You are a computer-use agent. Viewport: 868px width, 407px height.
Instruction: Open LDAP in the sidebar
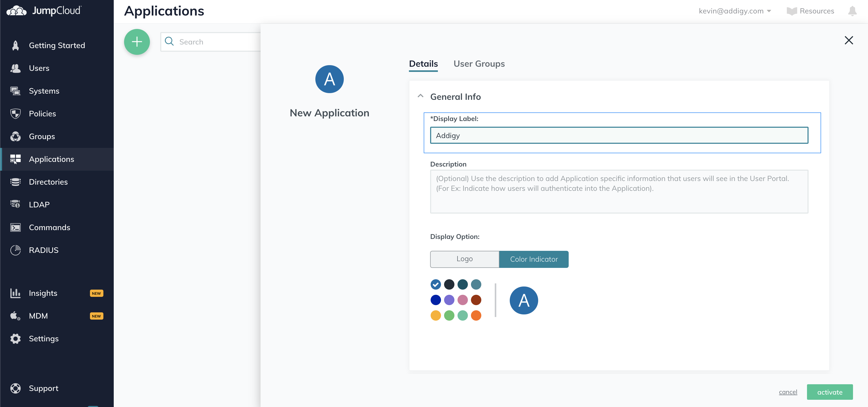pyautogui.click(x=57, y=204)
